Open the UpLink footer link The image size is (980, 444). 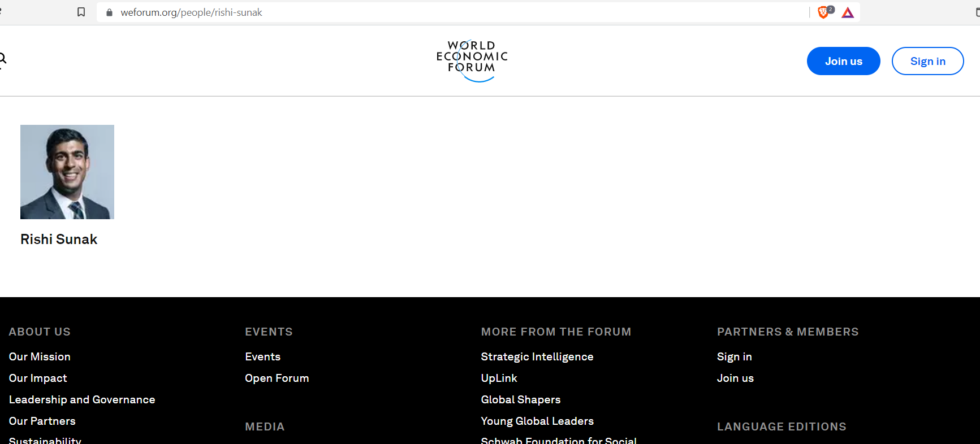pyautogui.click(x=499, y=378)
